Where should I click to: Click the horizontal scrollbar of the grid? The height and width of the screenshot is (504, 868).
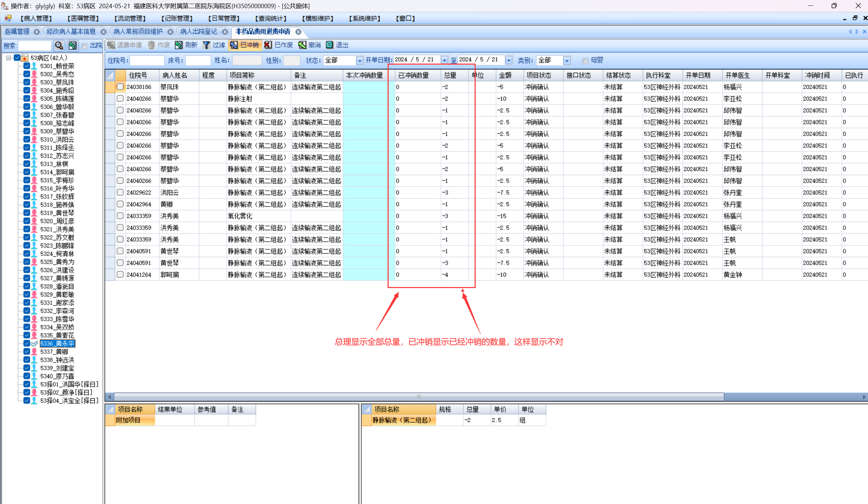(x=419, y=397)
